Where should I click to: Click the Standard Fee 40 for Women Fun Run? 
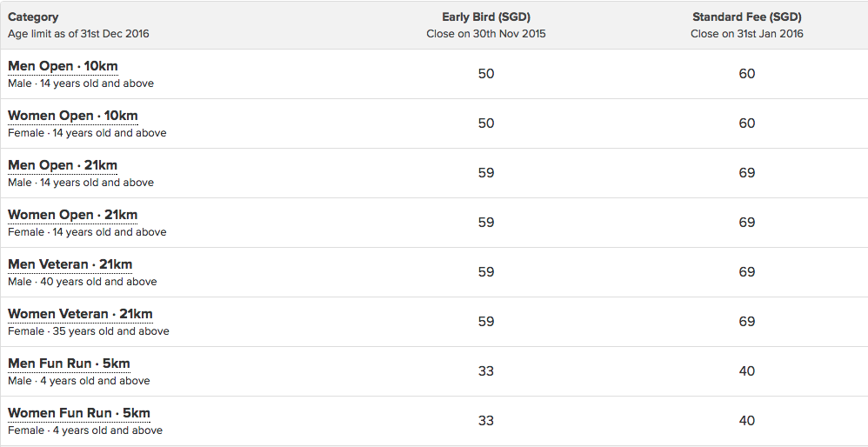(x=746, y=420)
